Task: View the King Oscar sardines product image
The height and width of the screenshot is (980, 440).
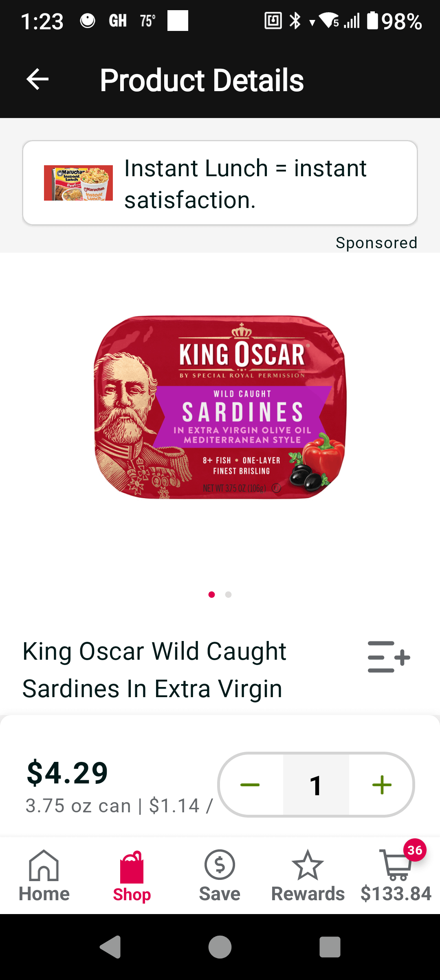Action: coord(220,407)
